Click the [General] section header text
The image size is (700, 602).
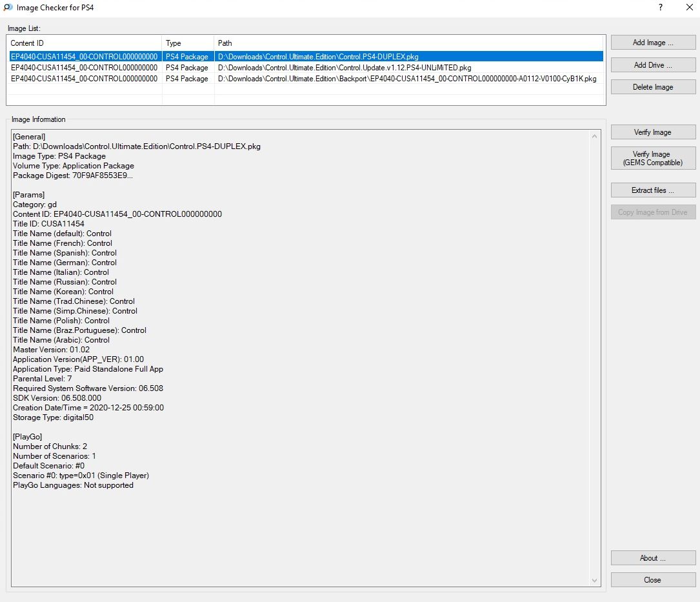point(29,137)
